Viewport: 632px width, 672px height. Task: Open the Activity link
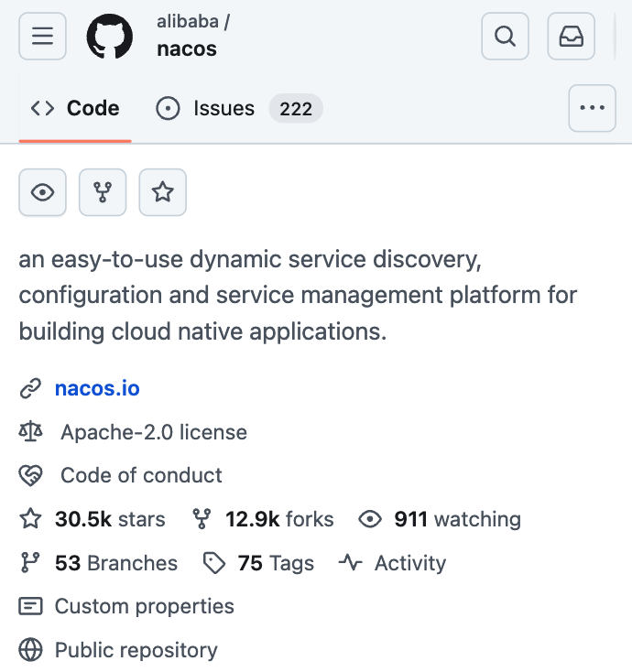[x=410, y=563]
